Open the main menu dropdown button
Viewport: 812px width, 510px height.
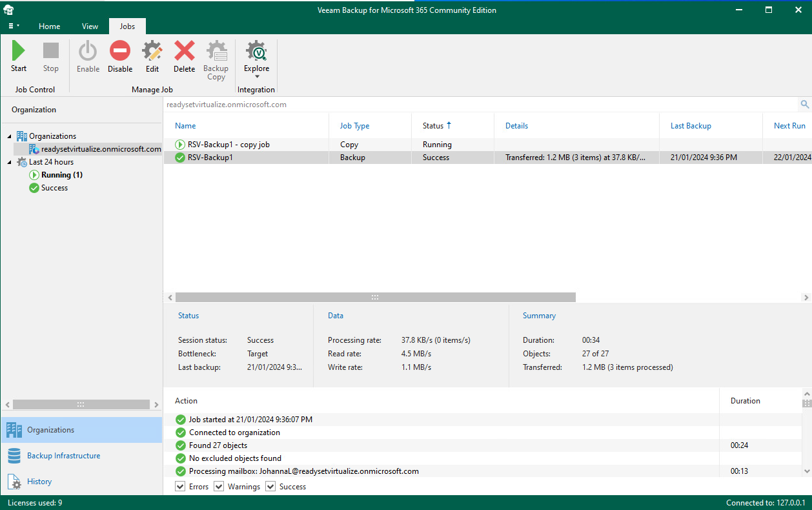pyautogui.click(x=14, y=26)
